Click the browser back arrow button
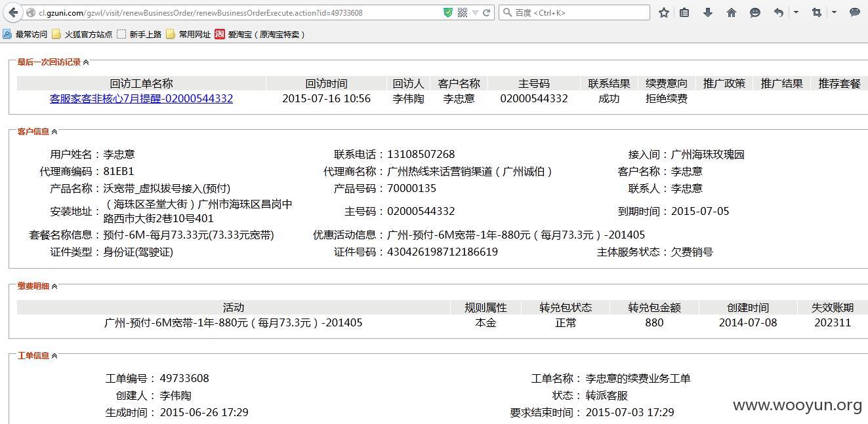The height and width of the screenshot is (424, 868). point(12,12)
